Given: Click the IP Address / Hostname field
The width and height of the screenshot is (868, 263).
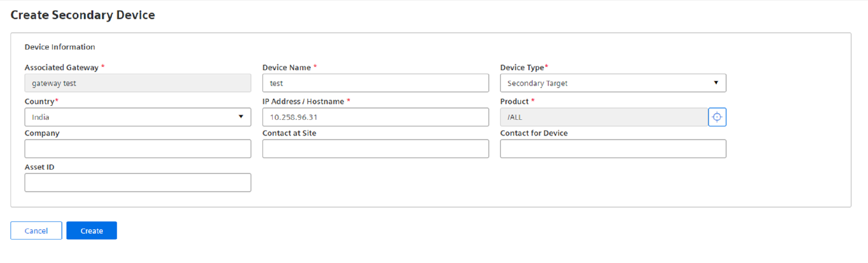Looking at the screenshot, I should [x=376, y=117].
